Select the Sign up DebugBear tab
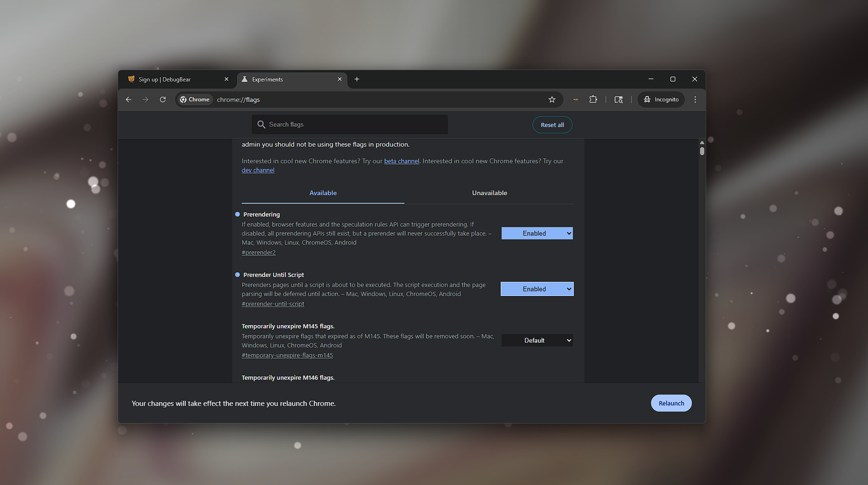 click(168, 79)
